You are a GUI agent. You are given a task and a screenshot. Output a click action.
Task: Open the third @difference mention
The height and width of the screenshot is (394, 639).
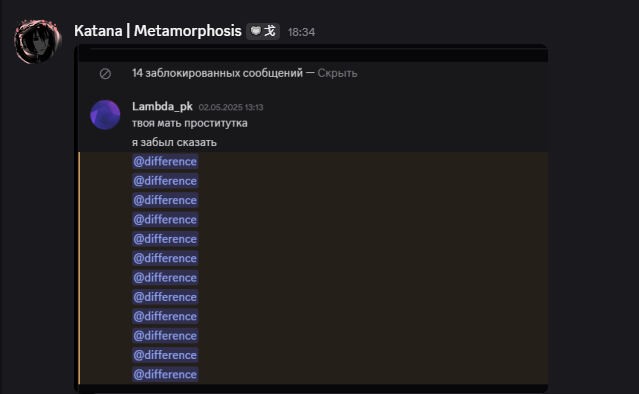pos(165,200)
